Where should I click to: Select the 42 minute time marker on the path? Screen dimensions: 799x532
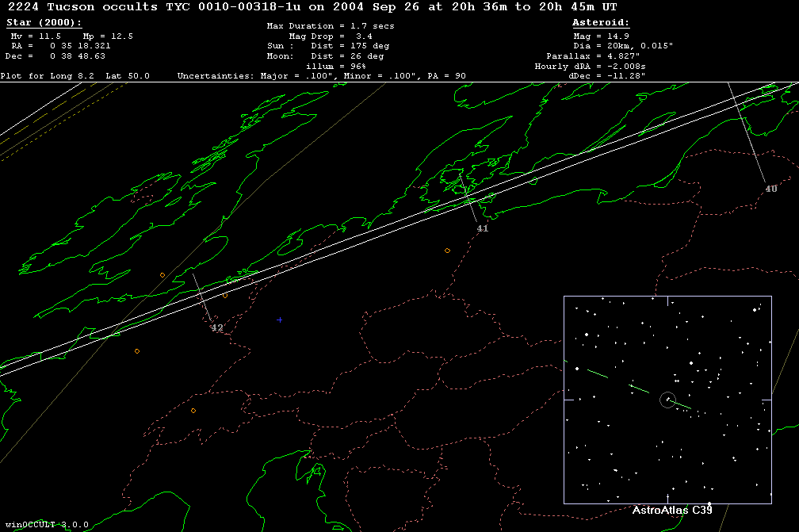216,327
